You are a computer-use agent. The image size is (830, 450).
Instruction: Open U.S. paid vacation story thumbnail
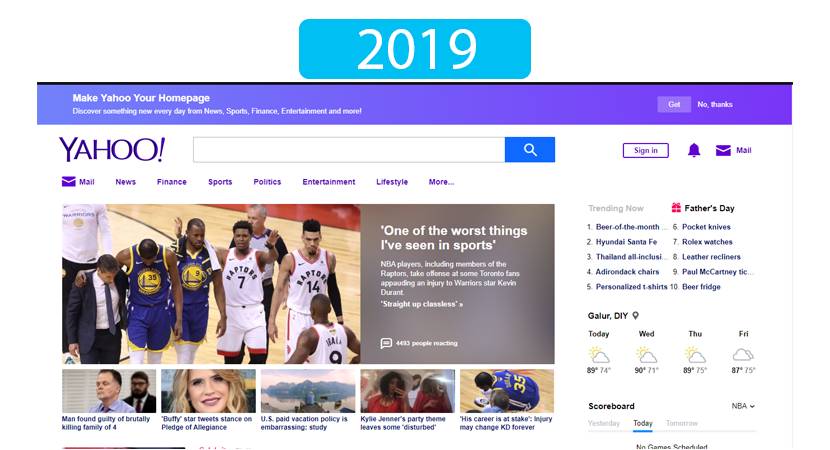[308, 391]
